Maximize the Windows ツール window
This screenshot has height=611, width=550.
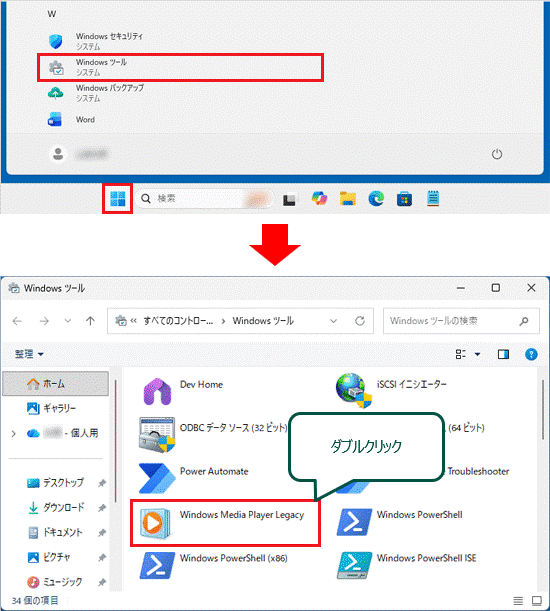[x=496, y=288]
